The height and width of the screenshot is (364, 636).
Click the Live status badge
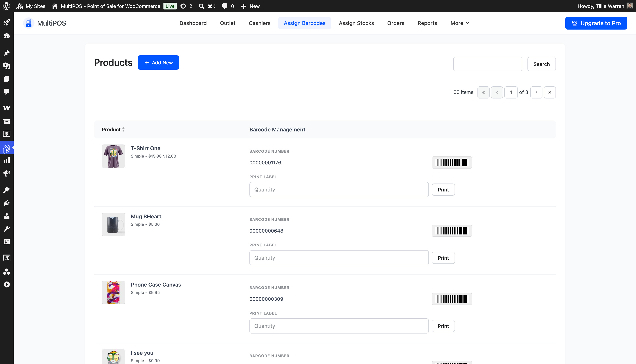(x=170, y=6)
